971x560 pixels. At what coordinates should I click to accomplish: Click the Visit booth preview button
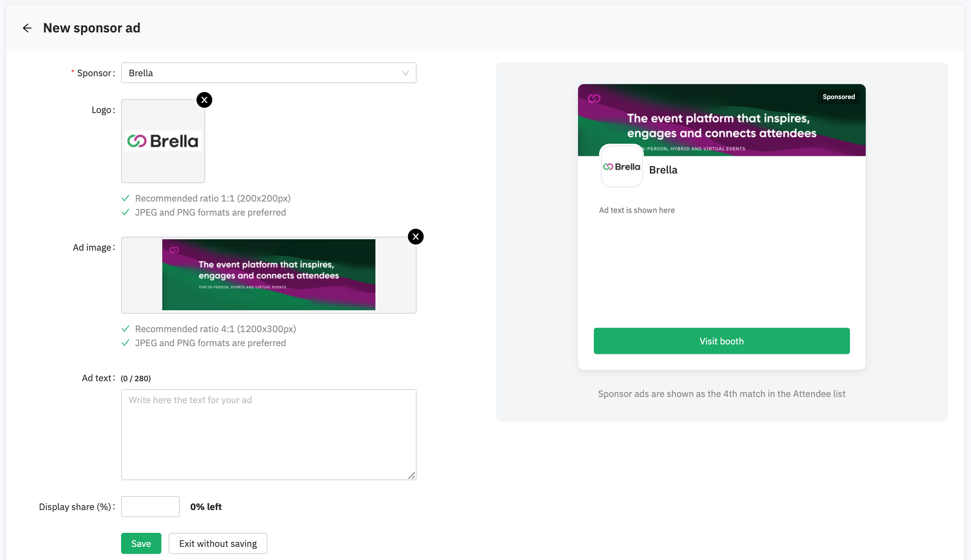click(x=721, y=341)
